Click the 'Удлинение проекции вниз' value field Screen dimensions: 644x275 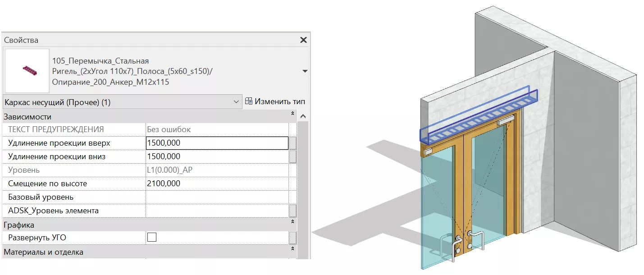[x=216, y=156]
